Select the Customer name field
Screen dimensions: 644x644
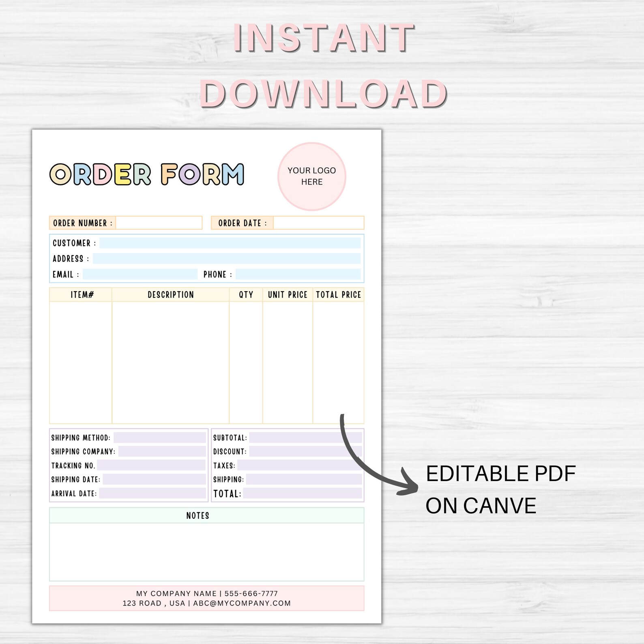tap(230, 243)
